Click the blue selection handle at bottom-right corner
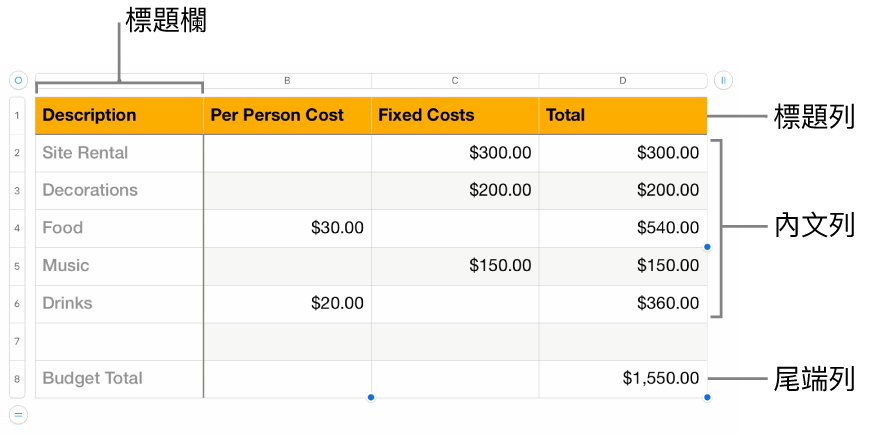The height and width of the screenshot is (436, 872). (707, 398)
